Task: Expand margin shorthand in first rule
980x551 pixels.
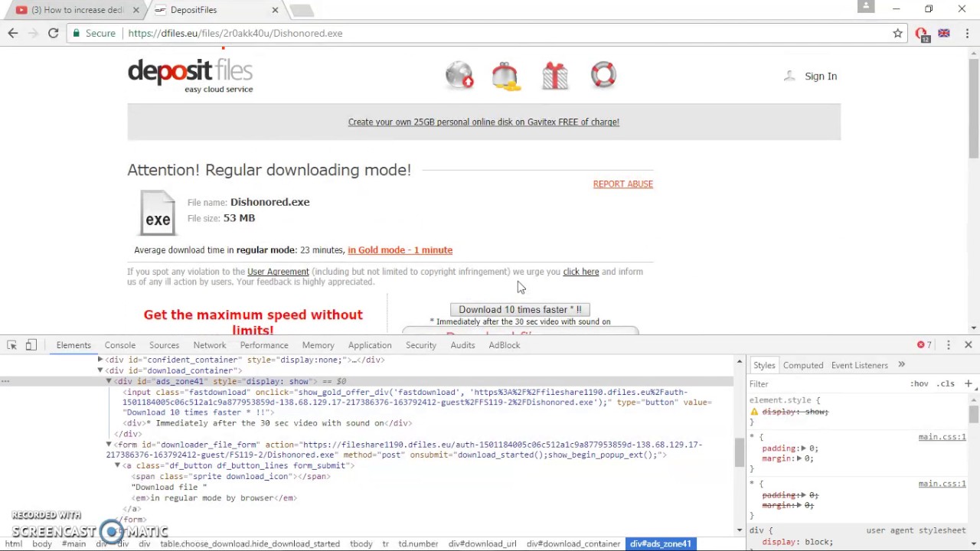Action: click(799, 458)
